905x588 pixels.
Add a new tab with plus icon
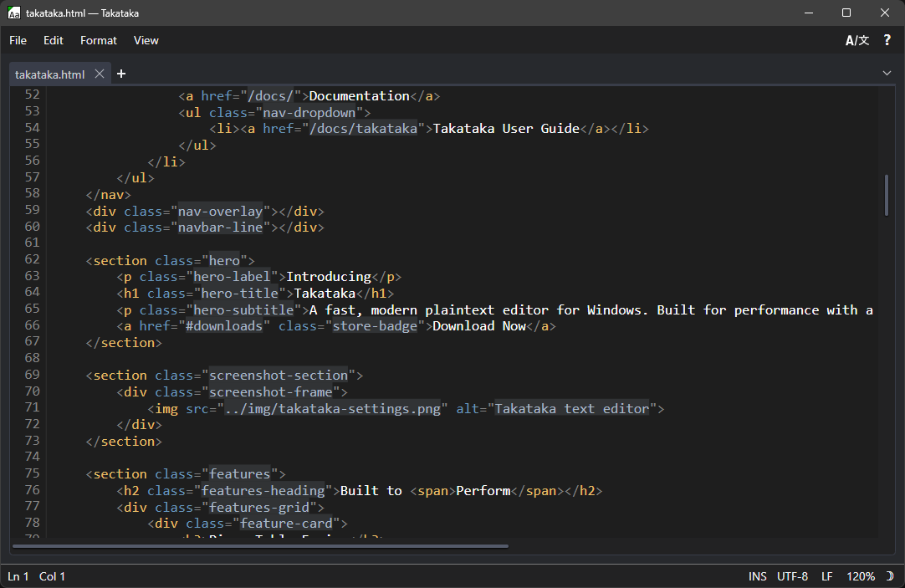coord(121,74)
